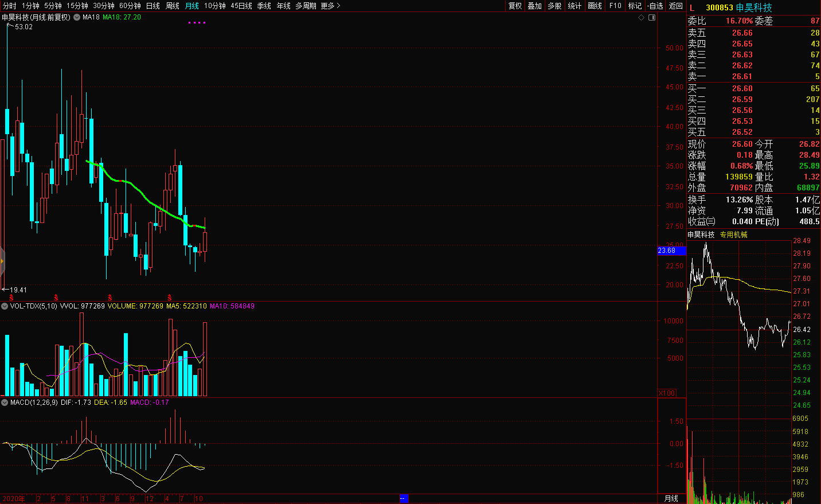This screenshot has width=821, height=504.
Task: Click the 2020年 label on time axis
Action: (x=13, y=499)
